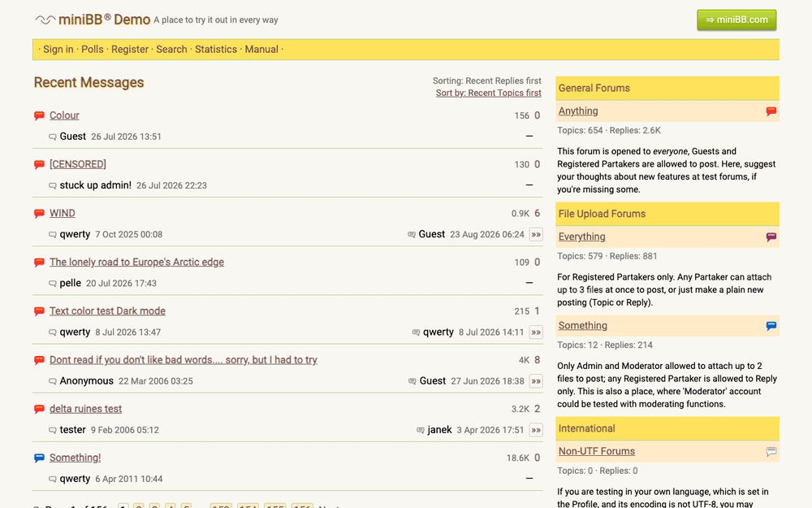Open the WIND topic link

pos(63,214)
